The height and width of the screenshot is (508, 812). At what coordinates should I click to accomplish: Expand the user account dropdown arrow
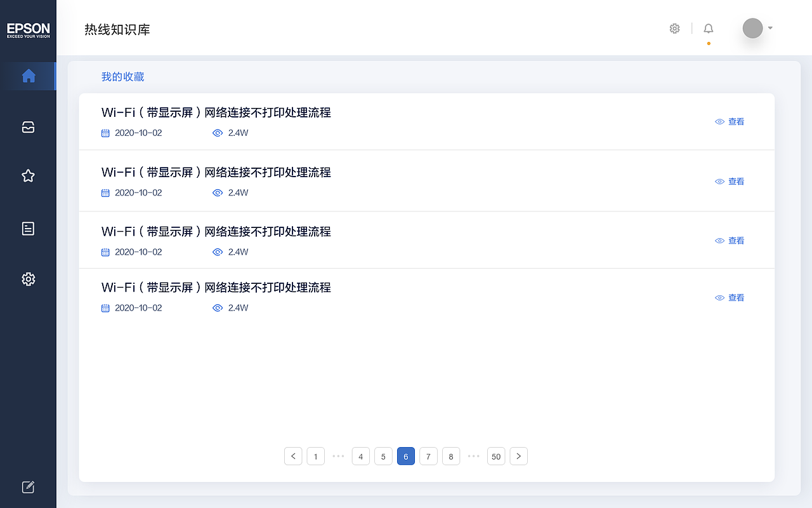[770, 28]
